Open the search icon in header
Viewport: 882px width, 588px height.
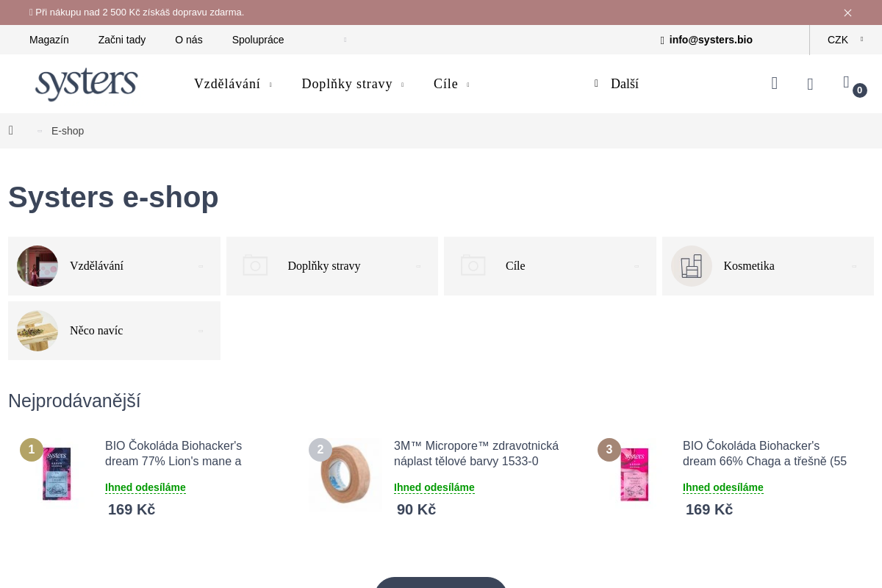(775, 83)
